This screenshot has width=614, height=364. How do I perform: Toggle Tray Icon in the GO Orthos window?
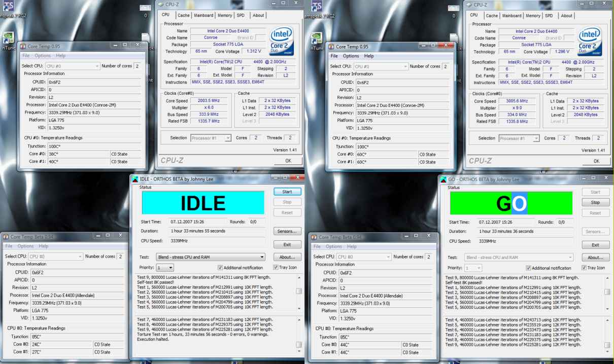594,268
